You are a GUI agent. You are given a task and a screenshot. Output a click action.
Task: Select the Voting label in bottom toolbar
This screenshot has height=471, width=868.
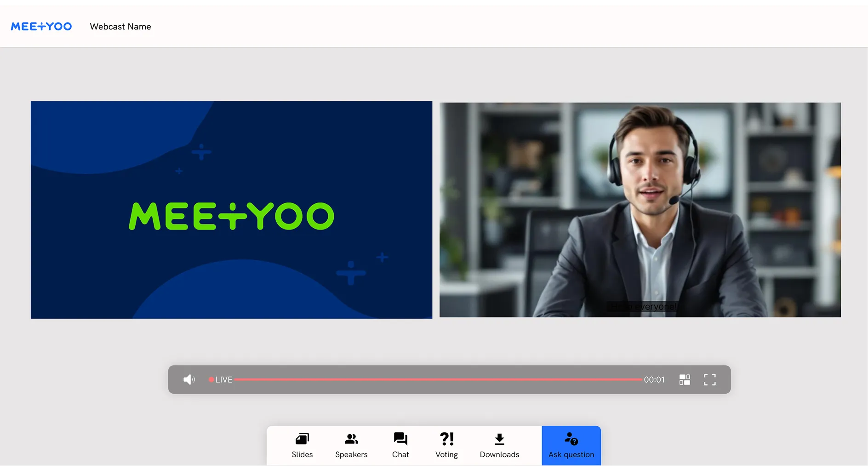(x=446, y=454)
